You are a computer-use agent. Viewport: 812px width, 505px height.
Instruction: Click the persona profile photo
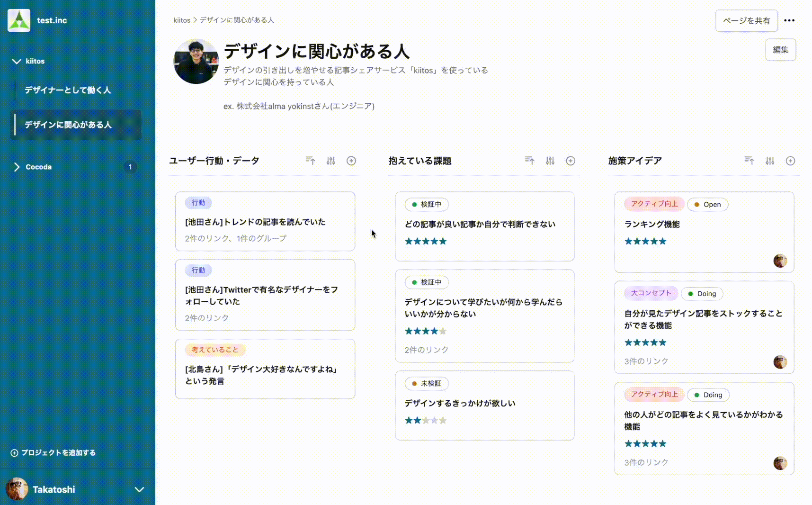[x=196, y=62]
